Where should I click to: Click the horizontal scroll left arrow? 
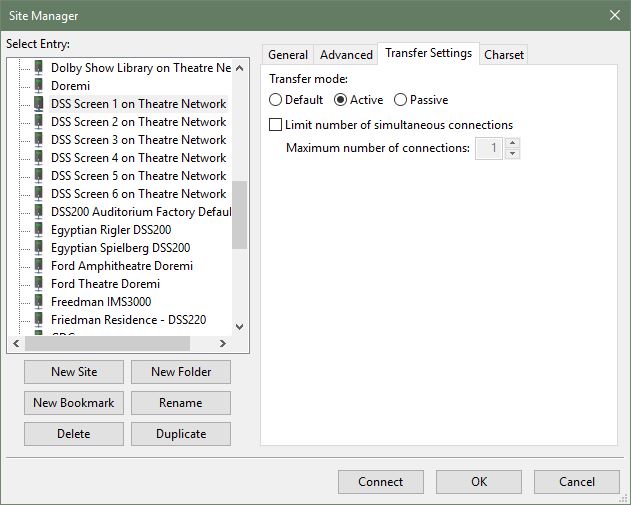tap(16, 343)
